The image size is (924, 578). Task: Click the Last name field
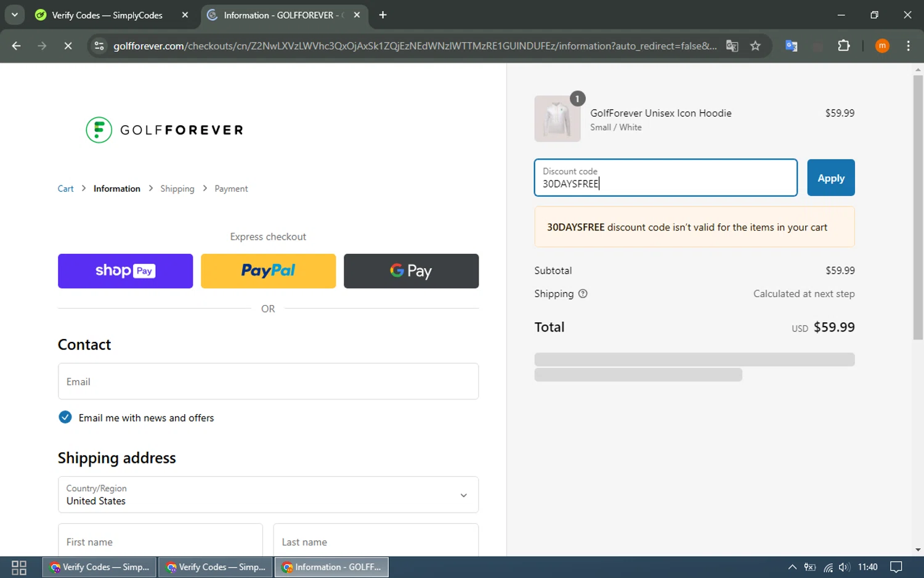376,540
